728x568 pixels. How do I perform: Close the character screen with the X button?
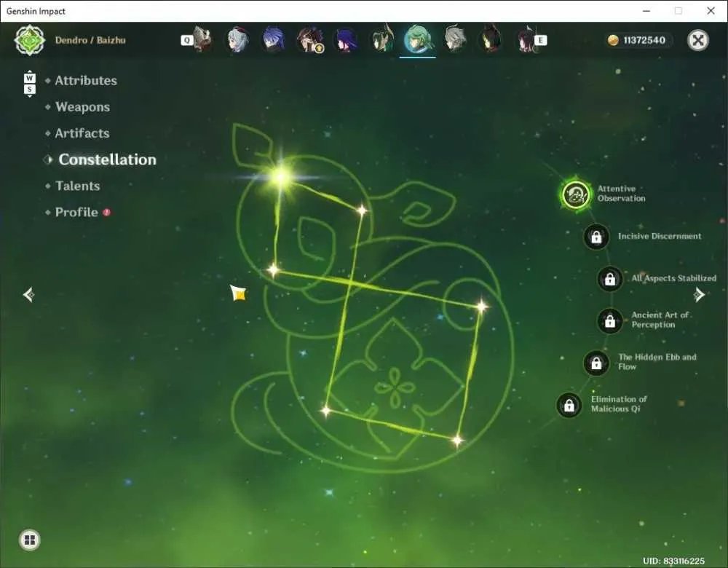(x=698, y=40)
